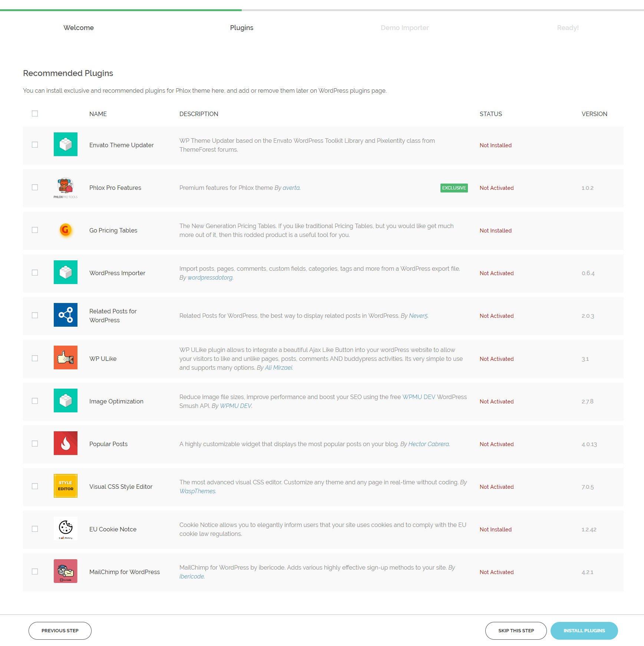Check the Popular Posts checkbox
Screen dimensions: 644x646
point(35,444)
